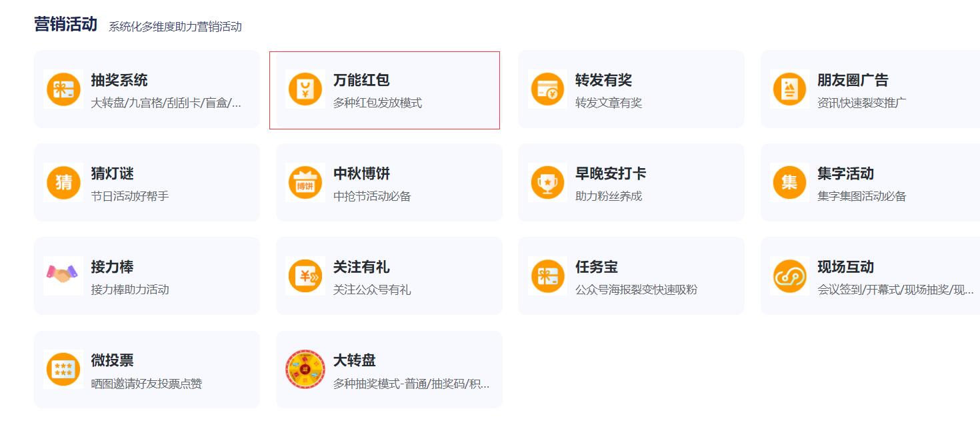
Task: Click the 猜灯谜 orange 猜 icon
Action: point(63,182)
